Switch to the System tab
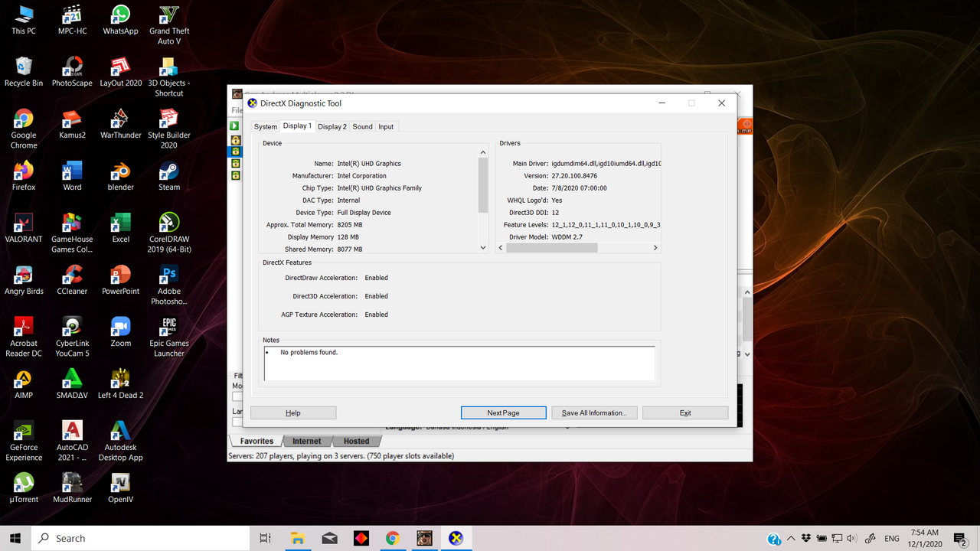Viewport: 980px width, 551px height. tap(266, 127)
